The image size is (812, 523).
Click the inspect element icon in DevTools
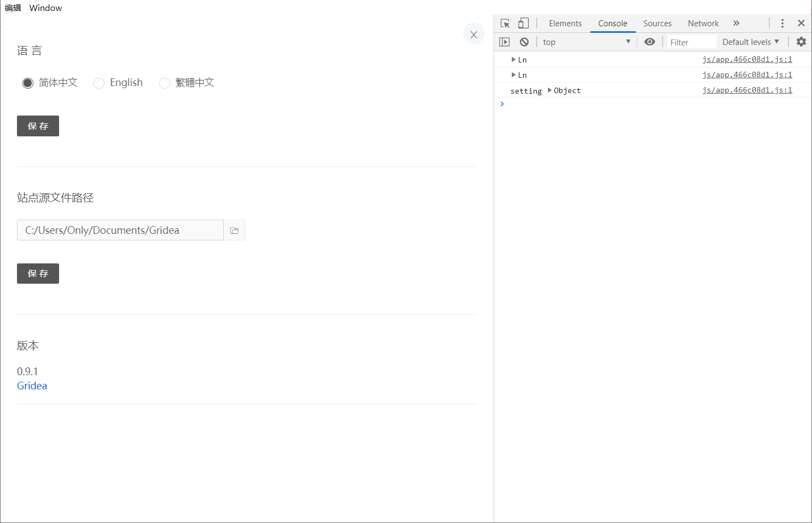click(x=504, y=23)
